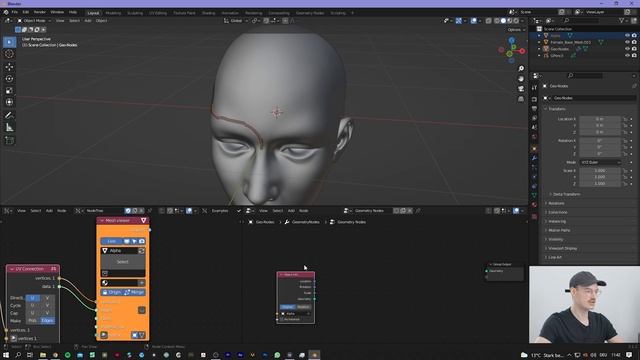Click Origin button in Mesh viewer node
This screenshot has height=360, width=640.
click(111, 292)
